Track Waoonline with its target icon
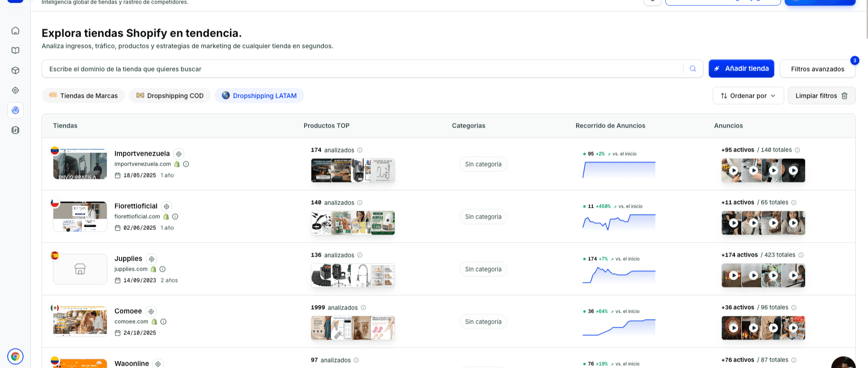 click(x=158, y=364)
